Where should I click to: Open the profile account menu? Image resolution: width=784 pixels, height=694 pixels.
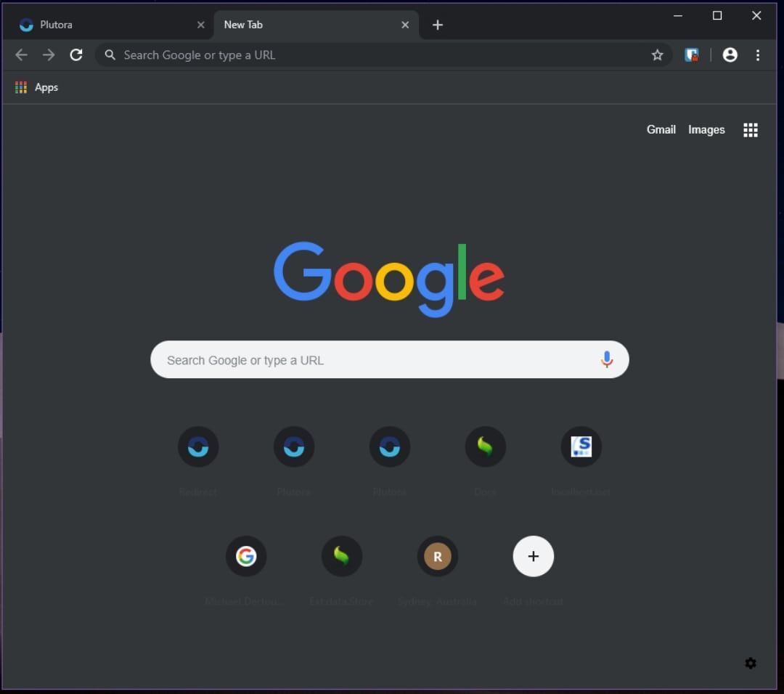730,54
